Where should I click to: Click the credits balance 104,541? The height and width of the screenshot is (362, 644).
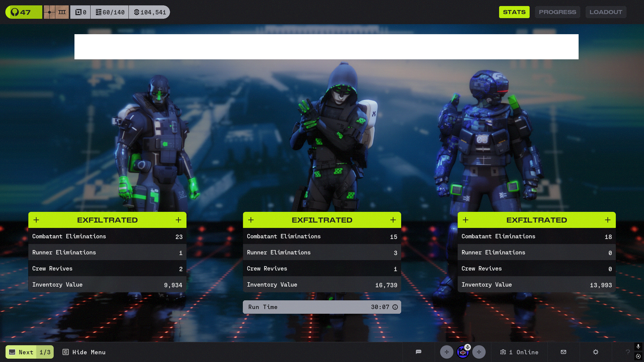(x=150, y=12)
